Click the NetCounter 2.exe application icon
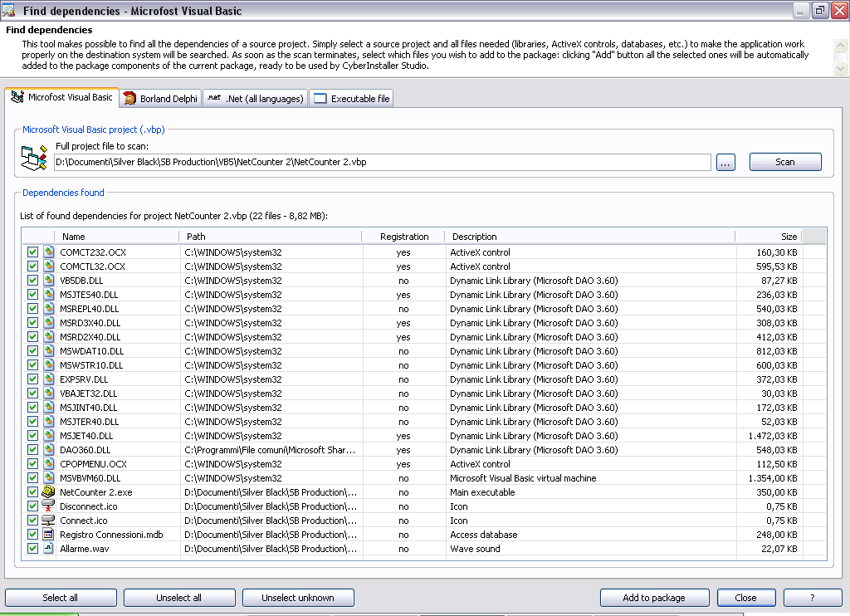850x616 pixels. click(x=48, y=491)
